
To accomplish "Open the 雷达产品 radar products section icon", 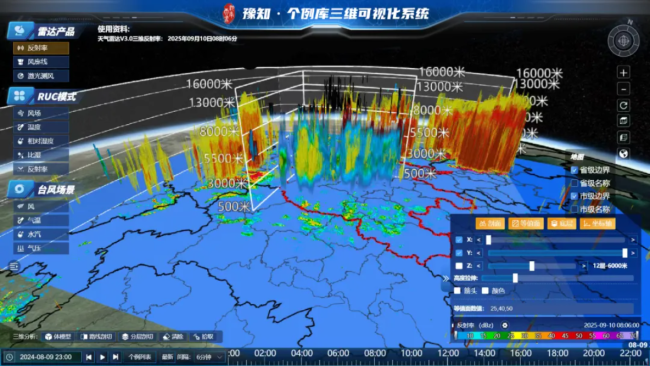I will click(19, 31).
